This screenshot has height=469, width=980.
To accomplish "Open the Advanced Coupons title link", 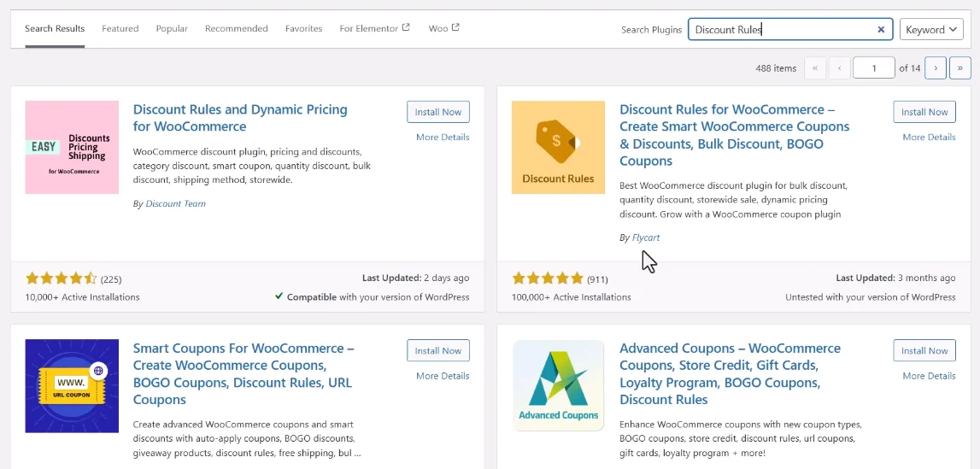I will pos(730,373).
